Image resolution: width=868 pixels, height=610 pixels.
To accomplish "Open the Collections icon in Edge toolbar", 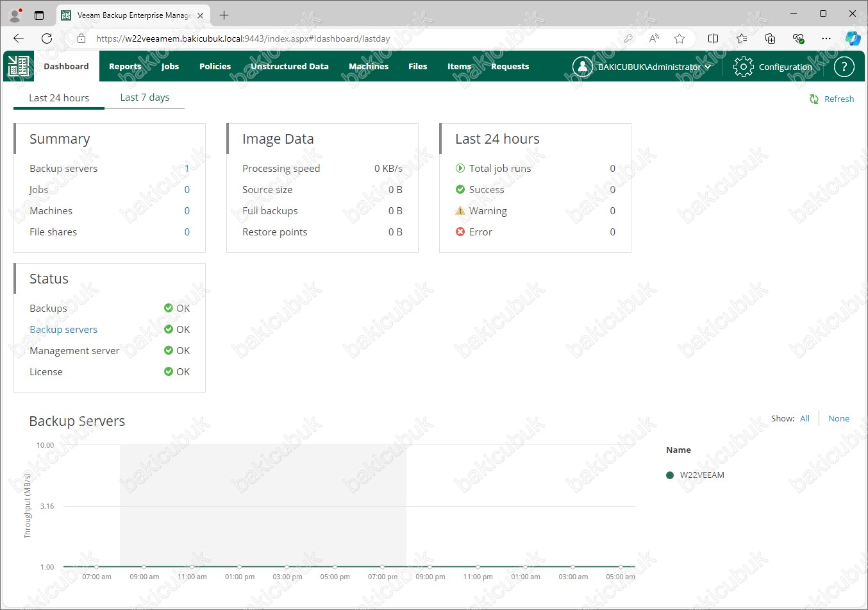I will 770,38.
